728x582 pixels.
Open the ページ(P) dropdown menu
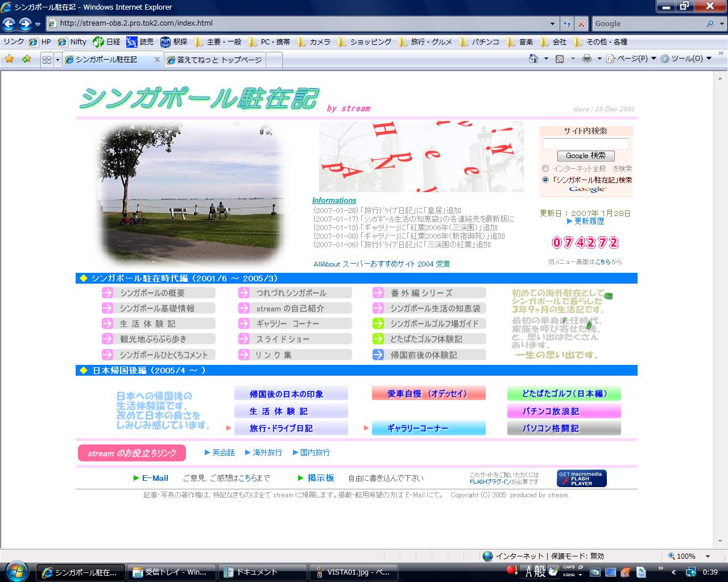[631, 59]
